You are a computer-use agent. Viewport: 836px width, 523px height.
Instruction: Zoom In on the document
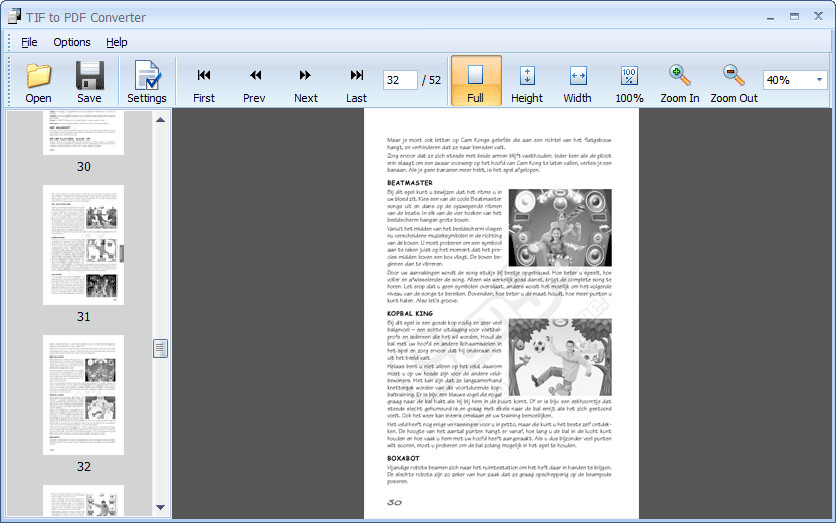[680, 81]
